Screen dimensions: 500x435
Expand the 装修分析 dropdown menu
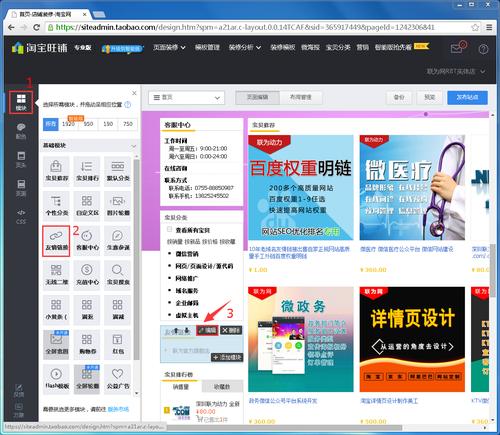245,47
